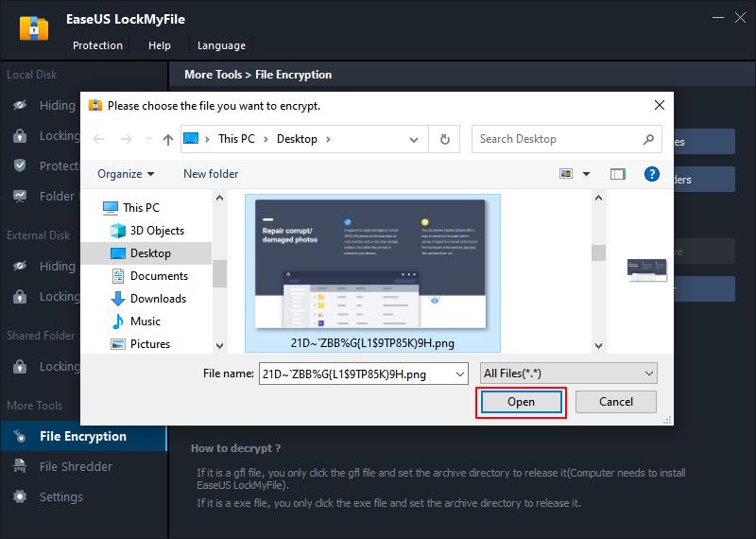Go up one folder level
The image size is (756, 539).
[168, 139]
